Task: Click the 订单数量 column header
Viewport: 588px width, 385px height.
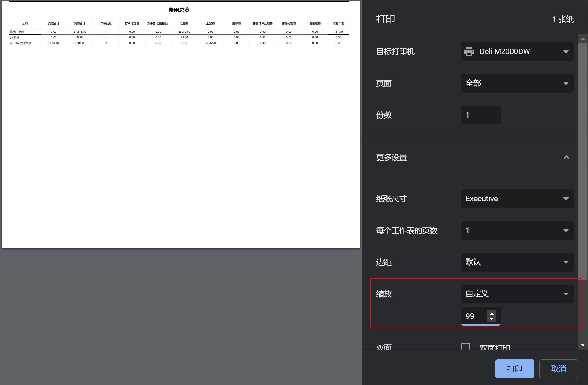Action: pyautogui.click(x=106, y=23)
